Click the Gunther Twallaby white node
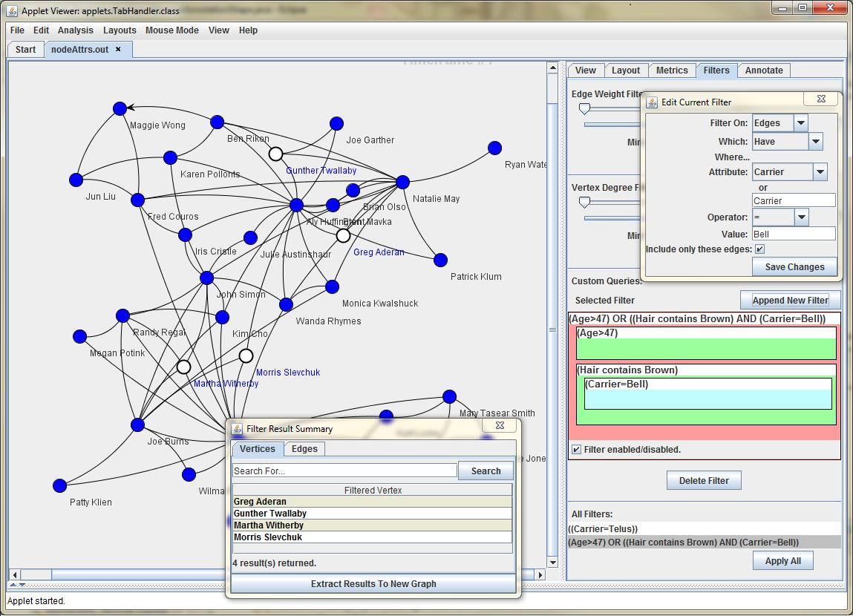This screenshot has width=853, height=616. [x=276, y=154]
